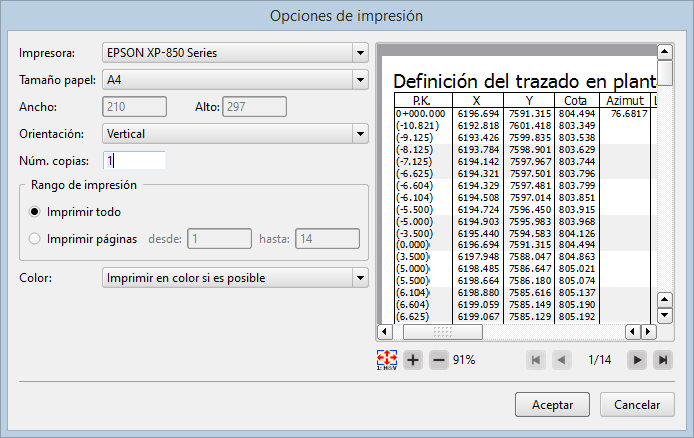This screenshot has height=438, width=694.
Task: Click the 0+000.000 cell in preview
Action: 420,114
